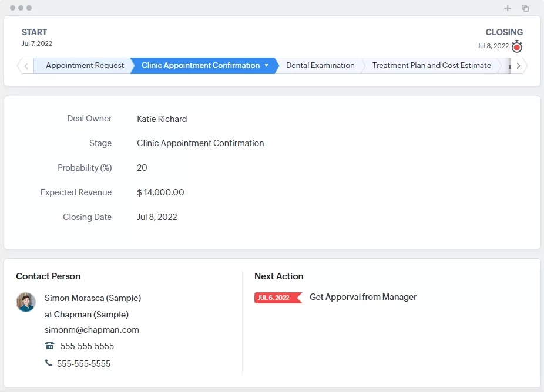Image resolution: width=544 pixels, height=392 pixels.
Task: Open the Get Apporval from Manager action
Action: tap(362, 297)
